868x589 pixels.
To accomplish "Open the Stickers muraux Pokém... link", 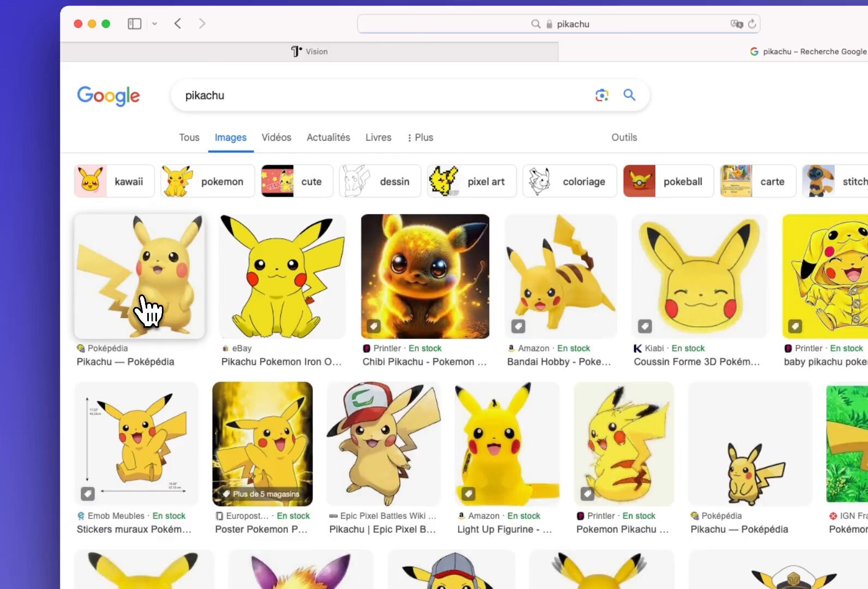I will 134,530.
